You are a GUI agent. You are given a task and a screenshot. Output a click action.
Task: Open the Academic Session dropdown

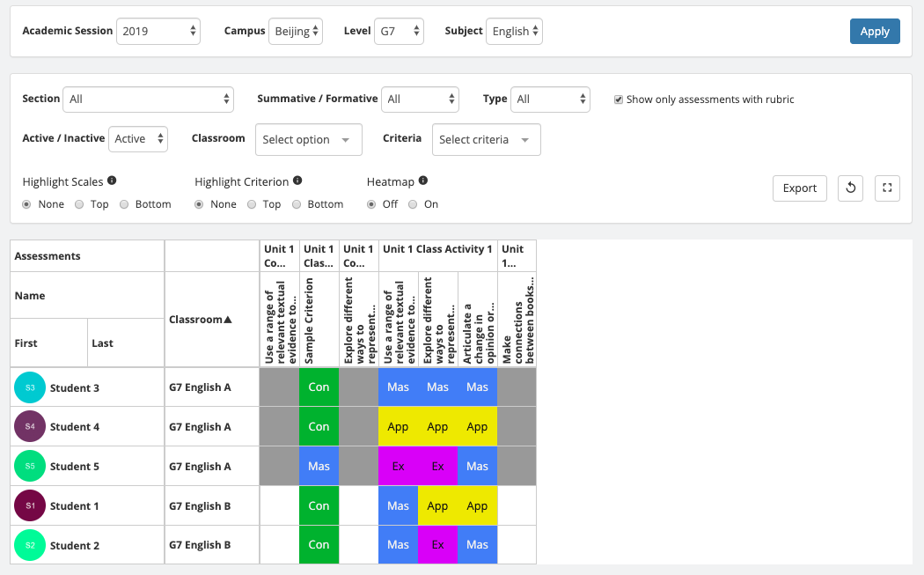[158, 30]
